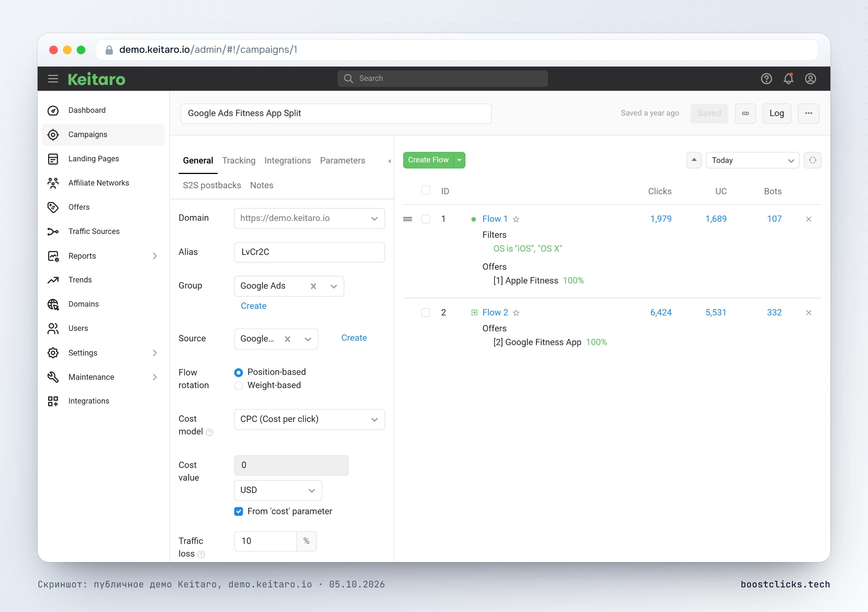Open the user profile icon
The height and width of the screenshot is (612, 868).
pyautogui.click(x=810, y=78)
